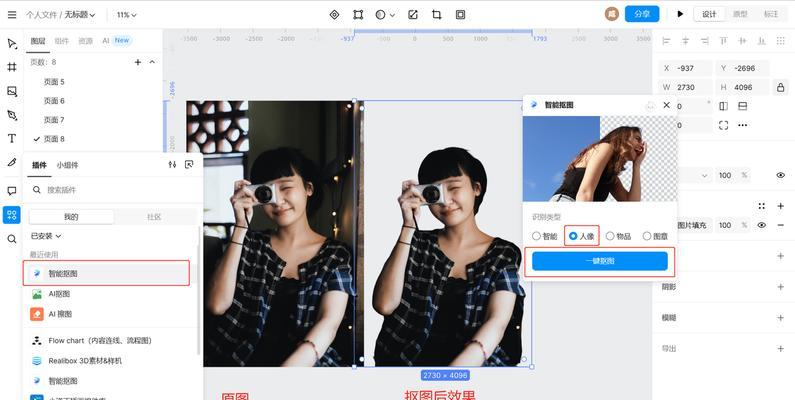Screen dimensions: 795x400
Task: Click the mask/outline icon in top toolbar
Action: [x=460, y=15]
